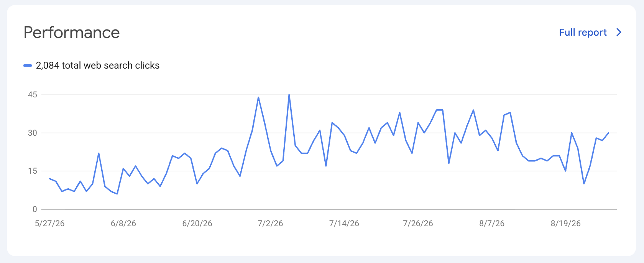This screenshot has height=263, width=644.
Task: Click the last data point of the line
Action: pos(608,133)
